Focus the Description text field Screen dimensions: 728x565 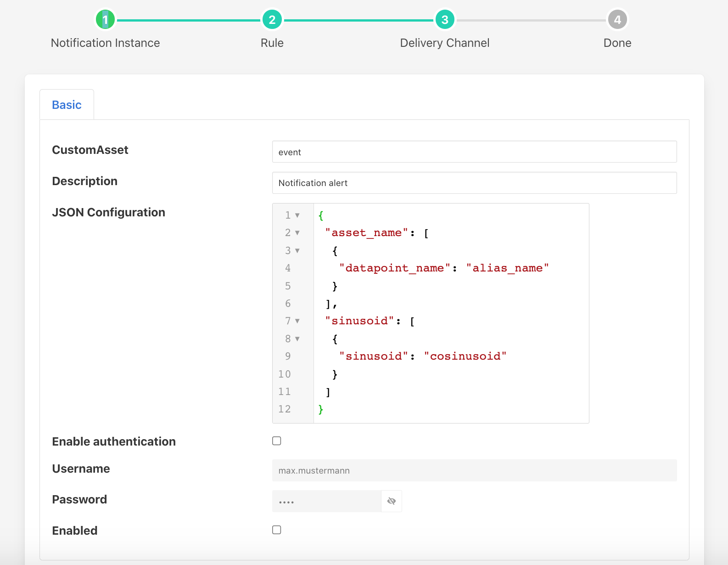(474, 183)
